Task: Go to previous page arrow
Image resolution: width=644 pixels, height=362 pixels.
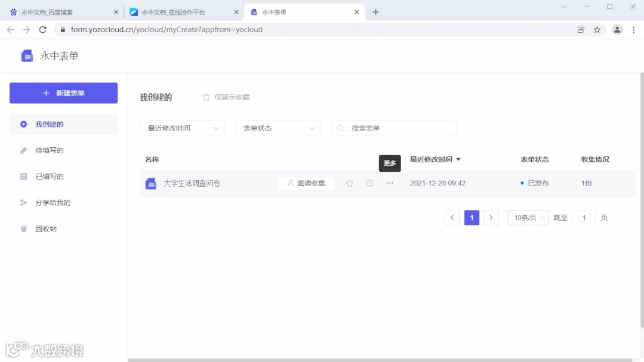Action: 452,218
